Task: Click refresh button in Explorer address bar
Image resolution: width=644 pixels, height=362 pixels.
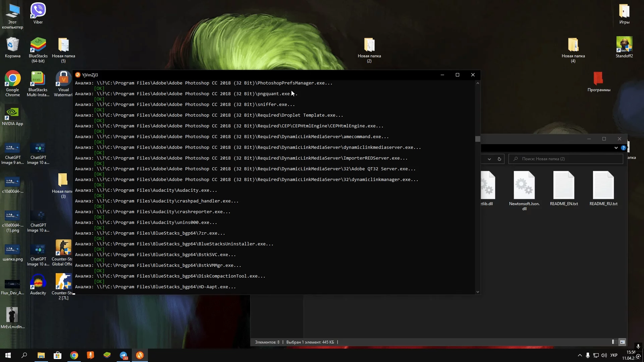Action: point(499,159)
